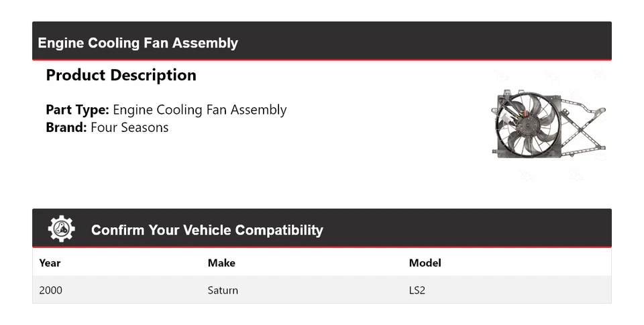Select the LS2 model cell
The width and height of the screenshot is (644, 325).
point(417,290)
